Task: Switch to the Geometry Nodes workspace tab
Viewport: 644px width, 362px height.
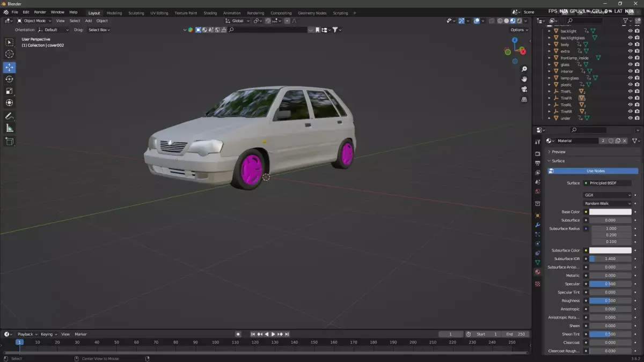Action: 312,13
